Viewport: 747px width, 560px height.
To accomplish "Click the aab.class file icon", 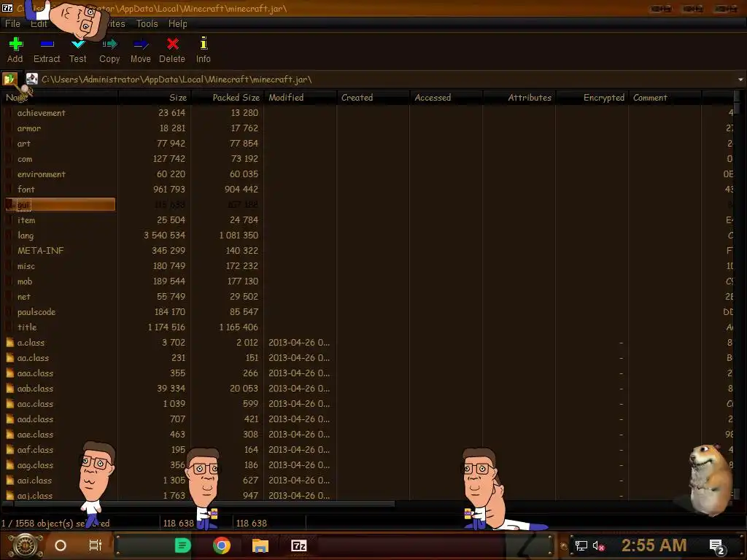I will tap(9, 389).
